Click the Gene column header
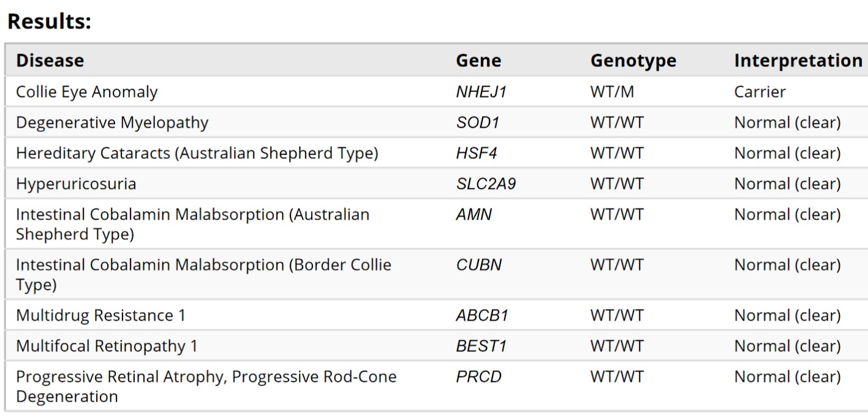Viewport: 868px width, 417px height. point(478,61)
